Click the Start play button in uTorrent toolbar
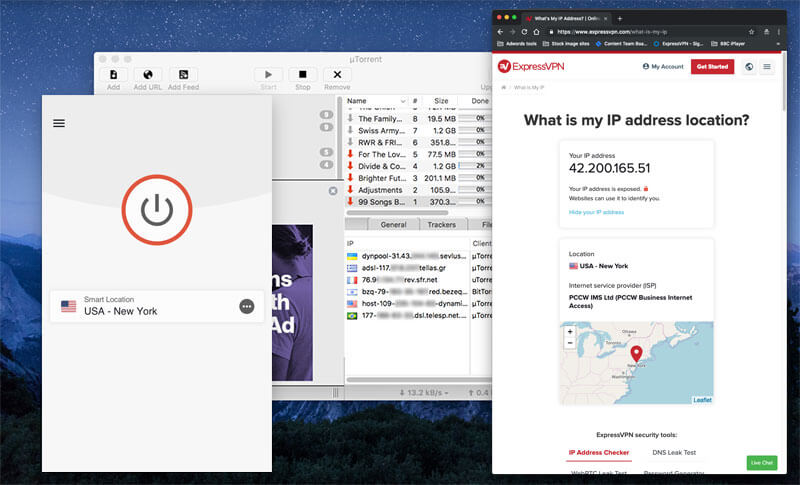This screenshot has width=800, height=485. (x=268, y=74)
